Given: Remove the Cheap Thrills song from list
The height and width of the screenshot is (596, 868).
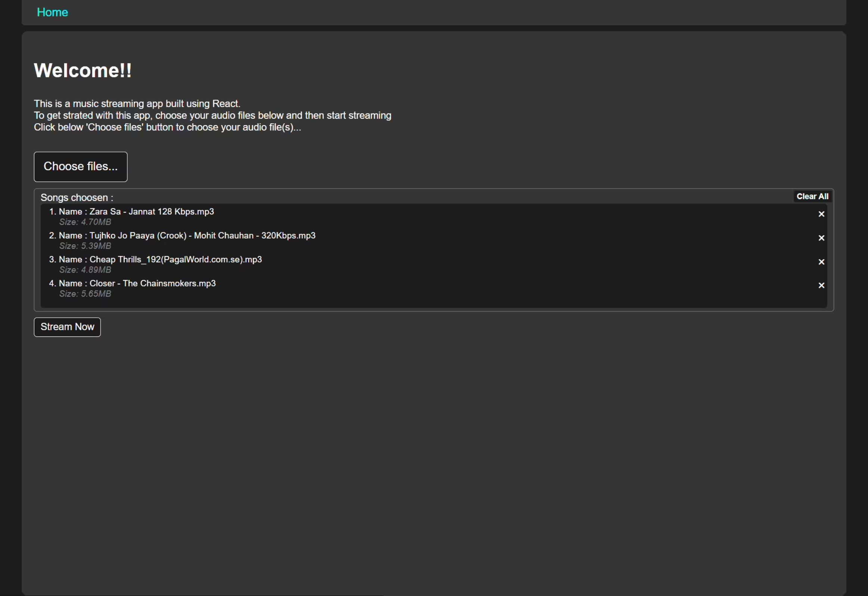Looking at the screenshot, I should point(821,262).
